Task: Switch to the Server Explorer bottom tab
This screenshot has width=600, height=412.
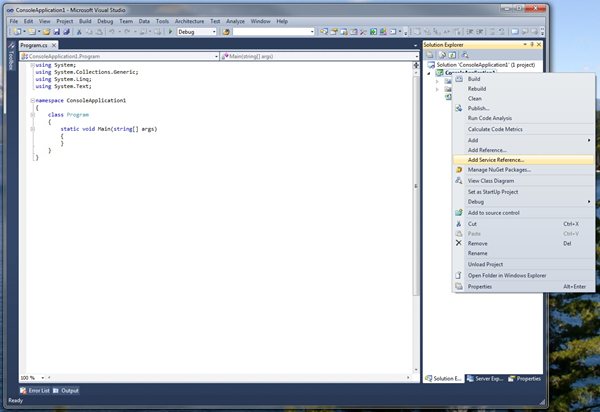Action: pos(485,378)
